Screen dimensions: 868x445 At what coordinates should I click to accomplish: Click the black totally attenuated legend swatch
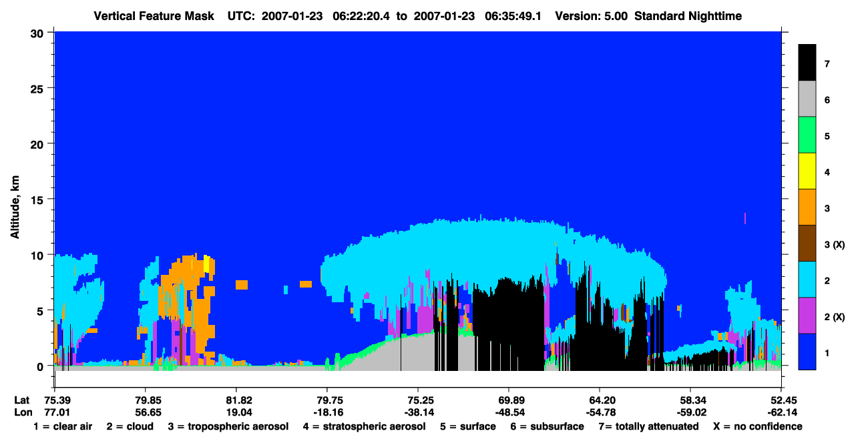tap(807, 62)
